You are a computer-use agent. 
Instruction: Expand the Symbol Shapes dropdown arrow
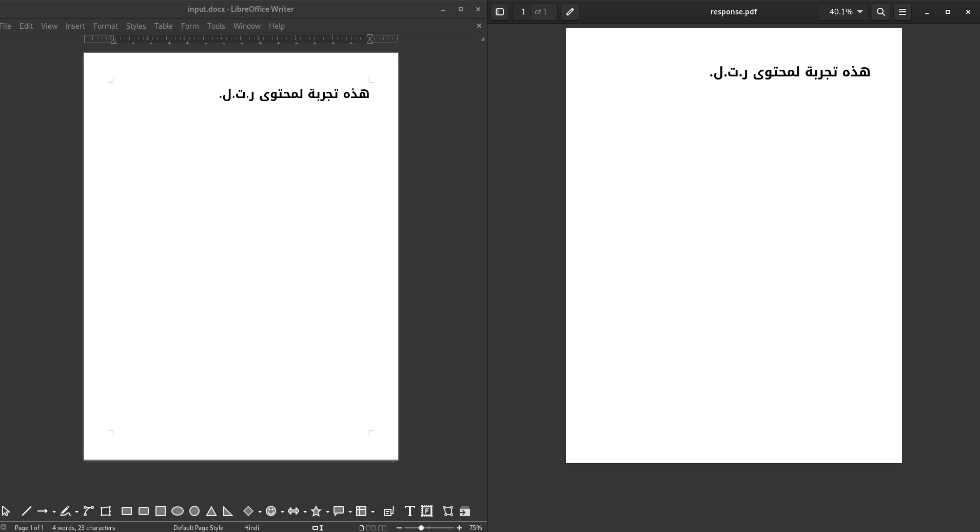click(282, 511)
